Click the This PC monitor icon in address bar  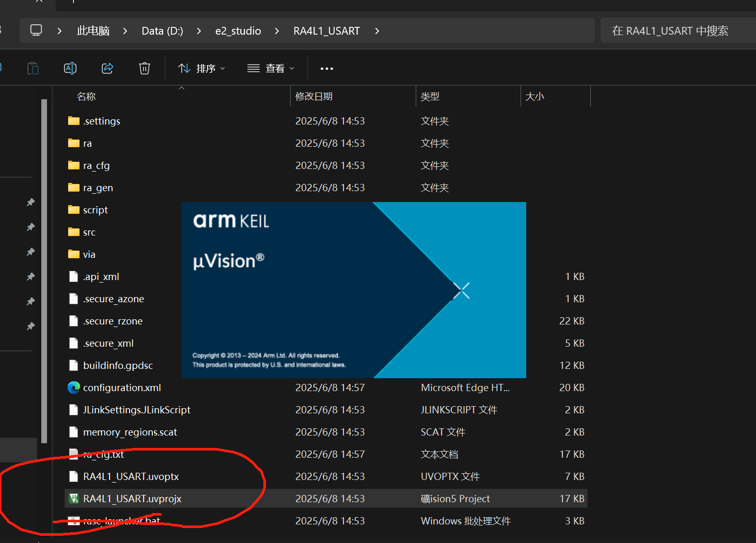pos(36,30)
